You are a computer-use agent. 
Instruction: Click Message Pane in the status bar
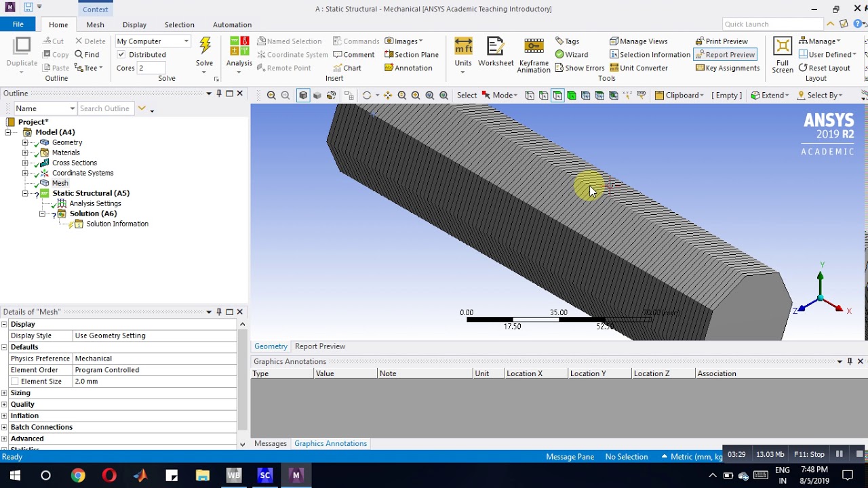(x=570, y=457)
